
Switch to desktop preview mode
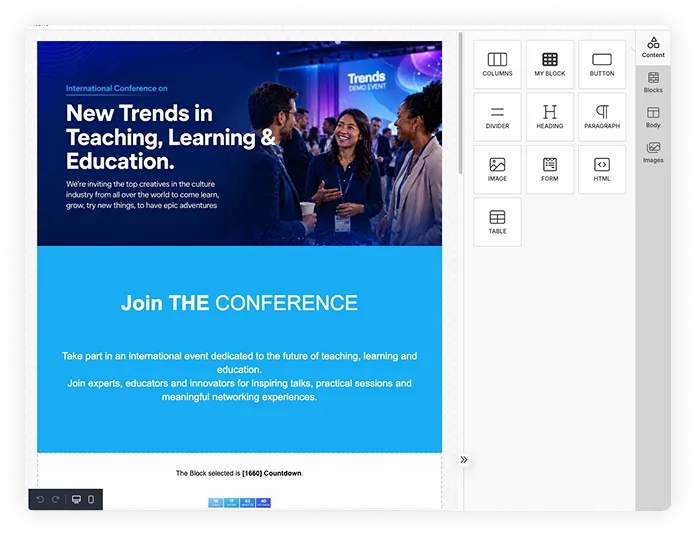[76, 500]
